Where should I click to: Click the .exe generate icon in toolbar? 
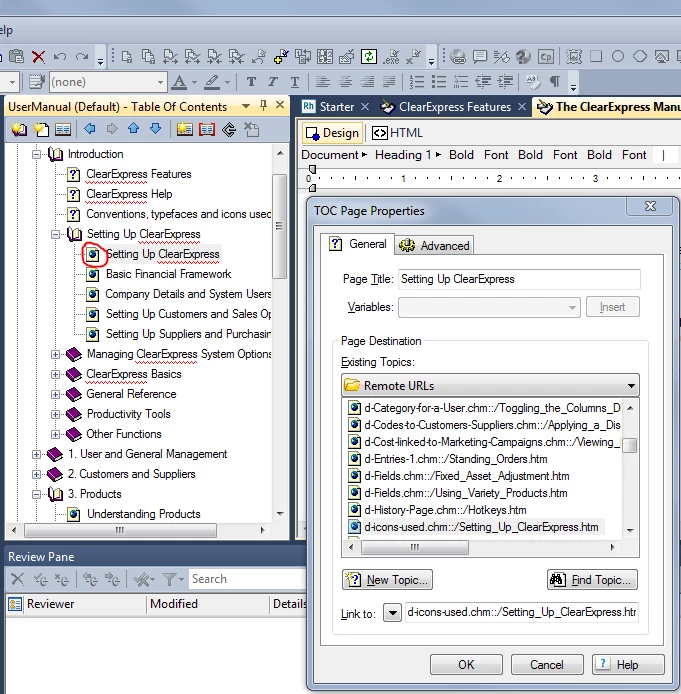(391, 57)
